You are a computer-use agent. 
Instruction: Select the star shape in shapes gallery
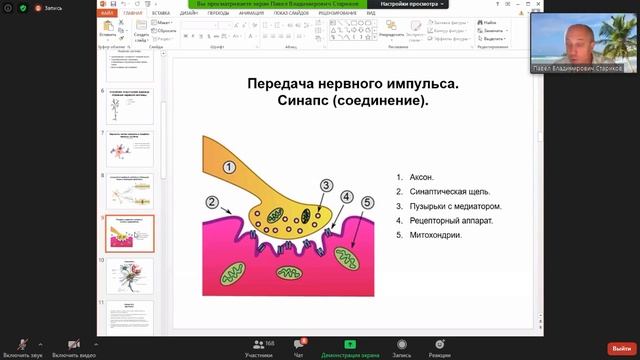368,37
